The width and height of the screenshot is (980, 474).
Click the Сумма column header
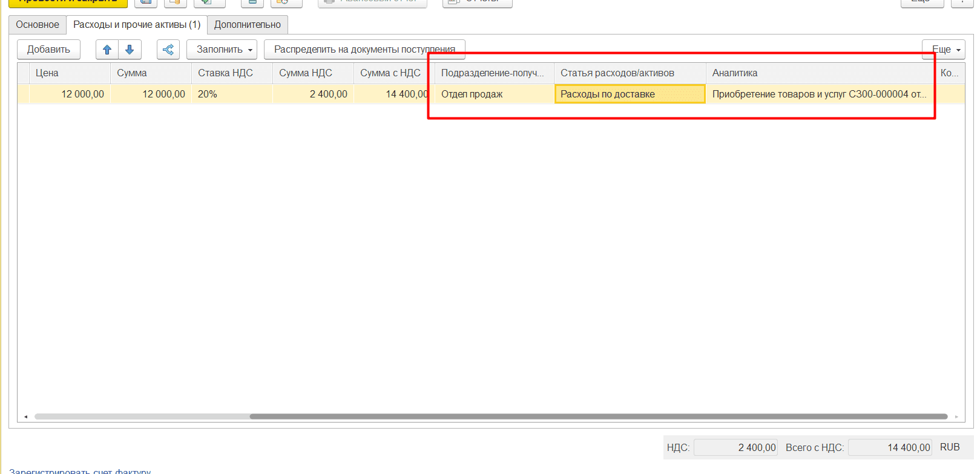(151, 73)
